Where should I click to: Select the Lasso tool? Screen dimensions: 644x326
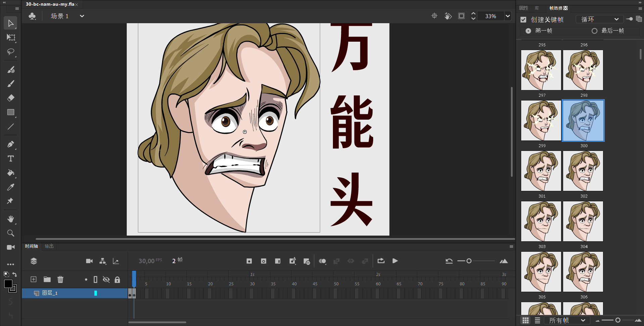click(11, 52)
